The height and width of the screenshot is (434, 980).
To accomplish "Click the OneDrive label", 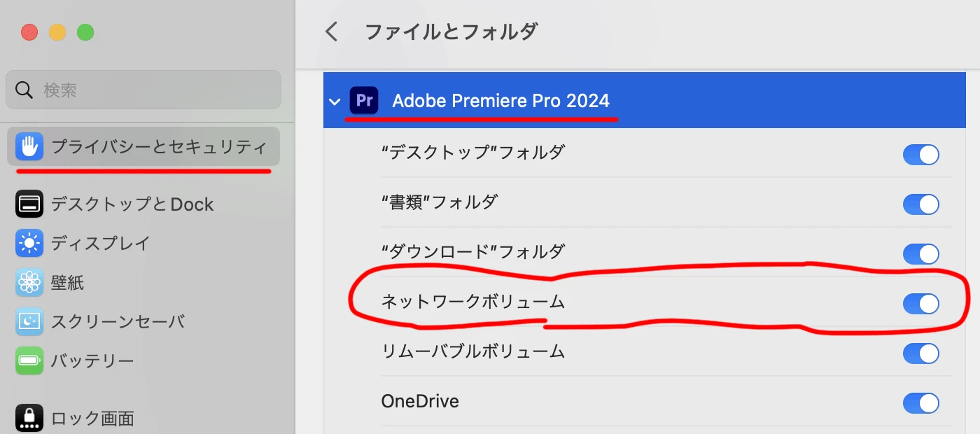I will [x=420, y=401].
